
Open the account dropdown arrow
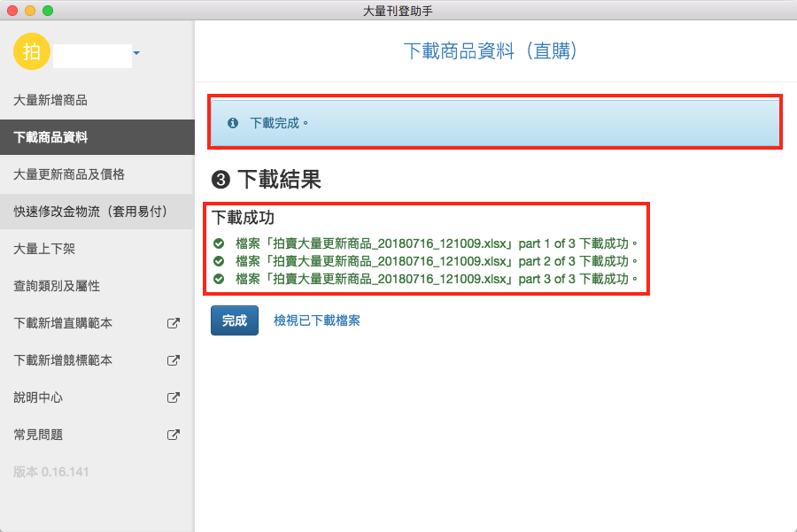coord(136,55)
